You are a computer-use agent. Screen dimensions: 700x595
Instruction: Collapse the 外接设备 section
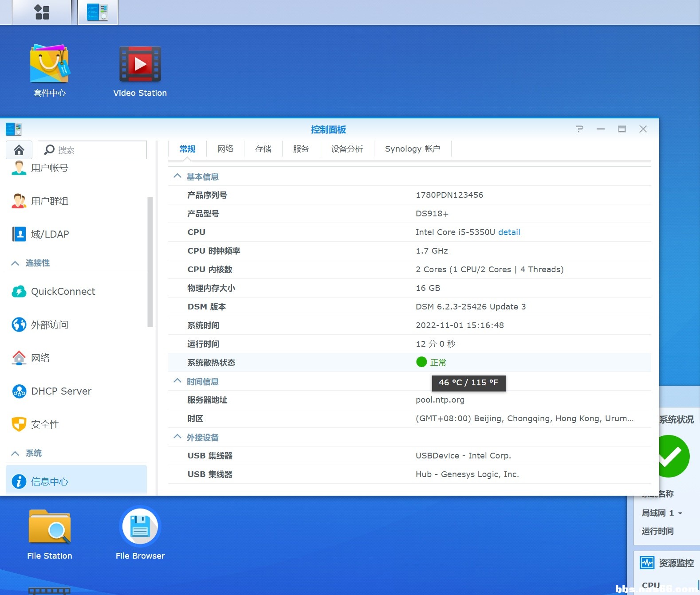177,437
